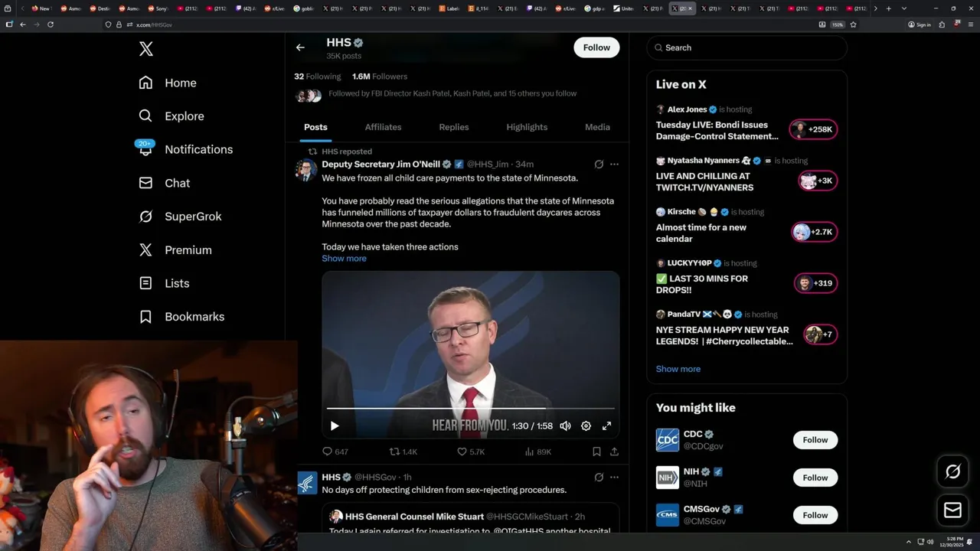Click the X logo in sidebar
The width and height of the screenshot is (980, 551).
(x=146, y=49)
